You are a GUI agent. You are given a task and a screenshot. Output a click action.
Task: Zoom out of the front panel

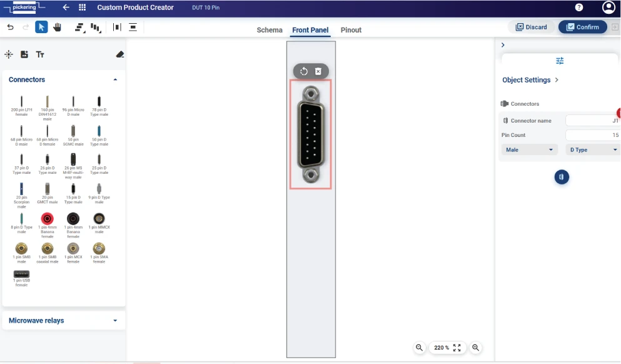point(419,347)
